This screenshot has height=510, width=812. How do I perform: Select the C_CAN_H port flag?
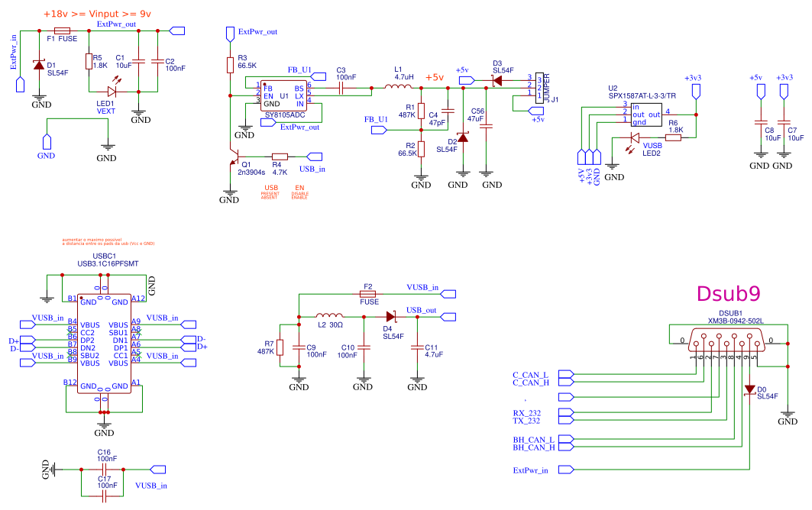coord(566,382)
